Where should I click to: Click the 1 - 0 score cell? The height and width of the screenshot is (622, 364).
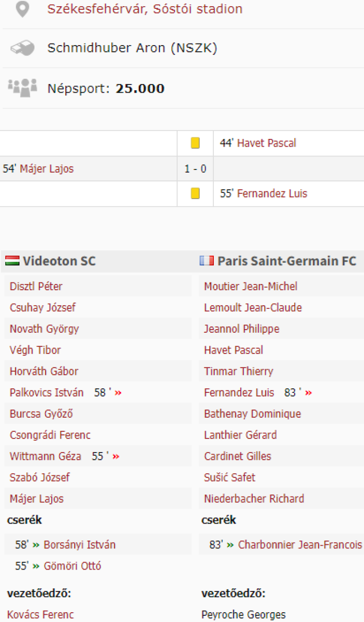point(195,169)
